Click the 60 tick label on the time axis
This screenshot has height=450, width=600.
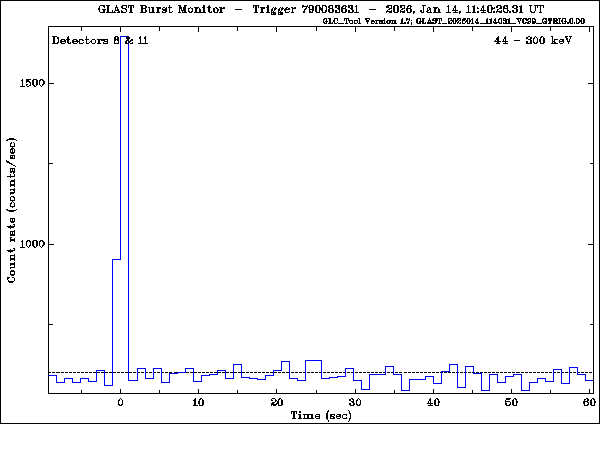click(x=588, y=403)
